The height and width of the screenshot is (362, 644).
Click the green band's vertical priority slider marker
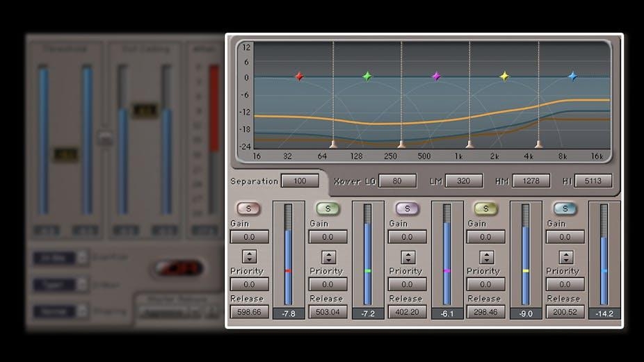[368, 270]
